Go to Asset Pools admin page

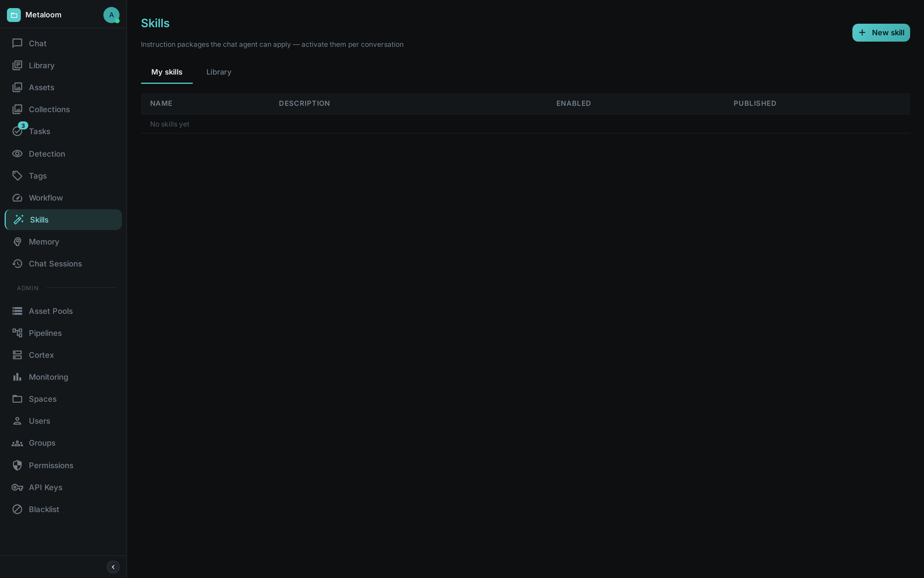[x=64, y=311]
